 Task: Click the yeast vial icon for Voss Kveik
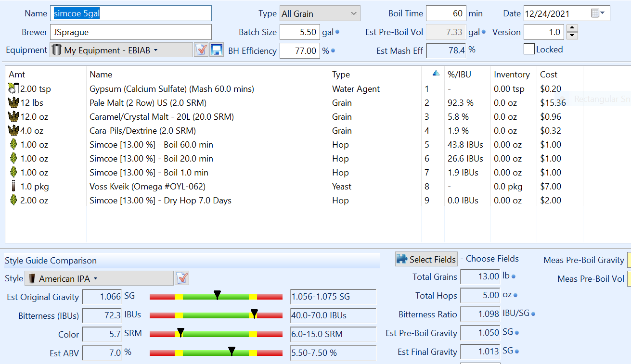13,186
